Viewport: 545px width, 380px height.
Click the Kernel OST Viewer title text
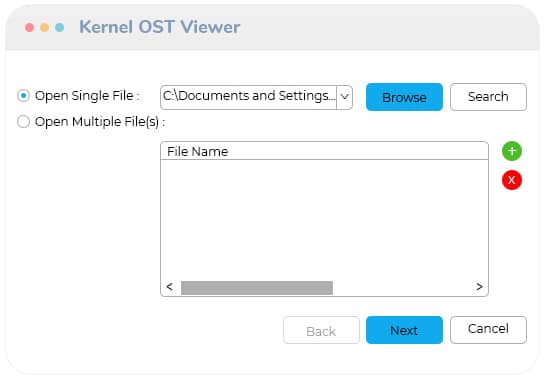tap(160, 27)
